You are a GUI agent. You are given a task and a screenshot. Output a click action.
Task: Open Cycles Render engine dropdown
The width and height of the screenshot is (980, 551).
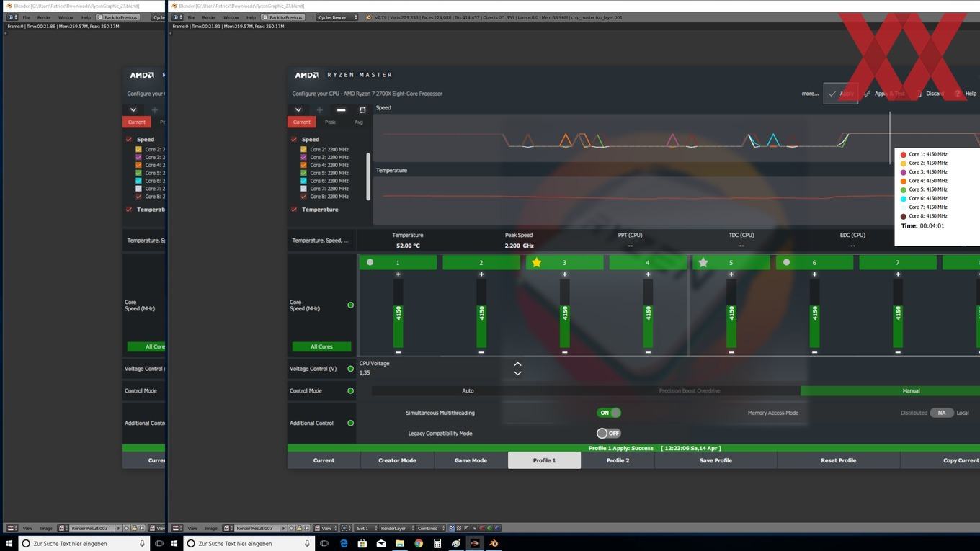pos(337,17)
